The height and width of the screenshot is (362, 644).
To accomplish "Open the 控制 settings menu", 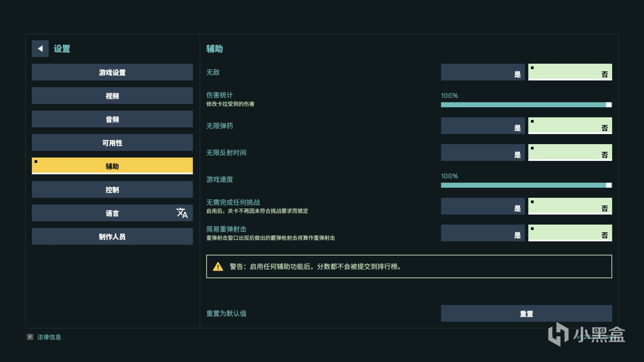I will 112,190.
